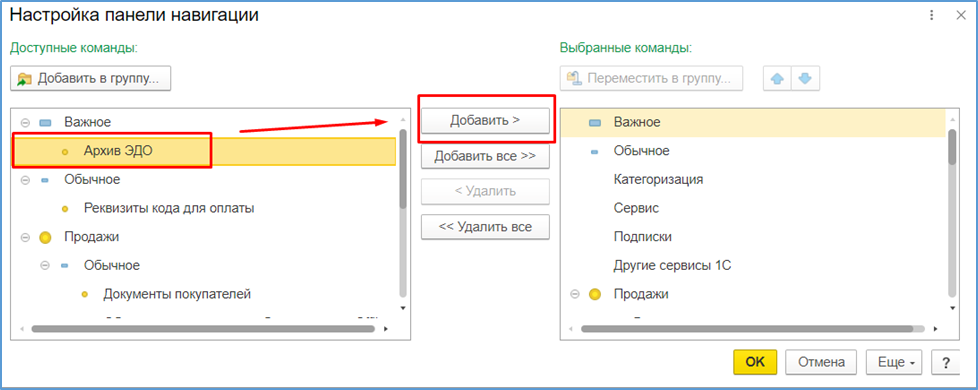The image size is (978, 390).
Task: Click available commands vertical scrollbar thumb
Action: (x=403, y=168)
